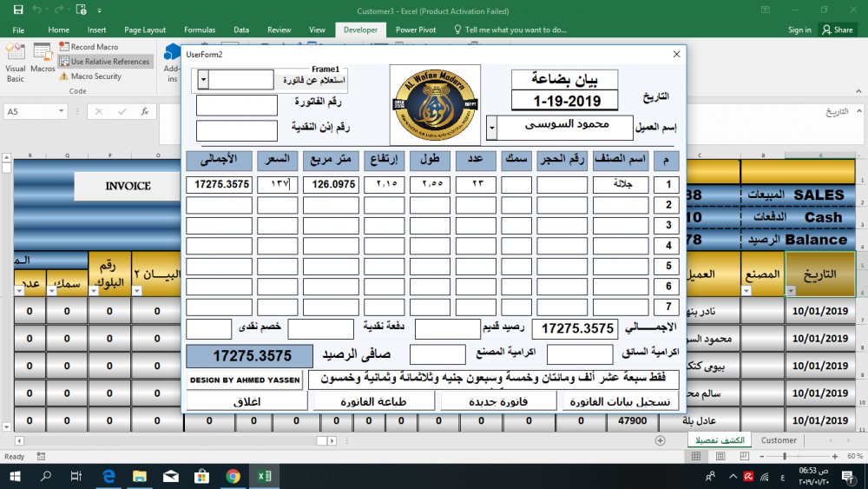
Task: Open the Macros dialog
Action: tap(43, 59)
